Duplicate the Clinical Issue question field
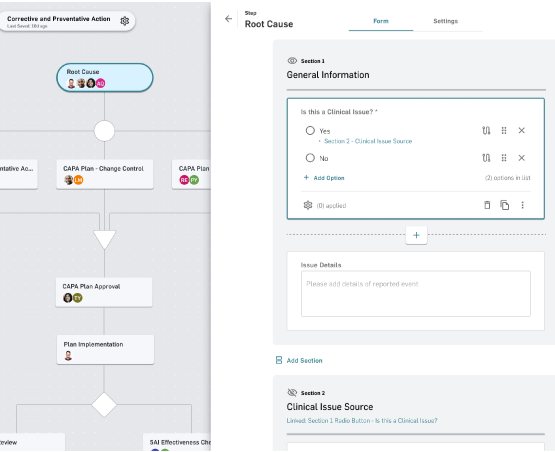 504,205
